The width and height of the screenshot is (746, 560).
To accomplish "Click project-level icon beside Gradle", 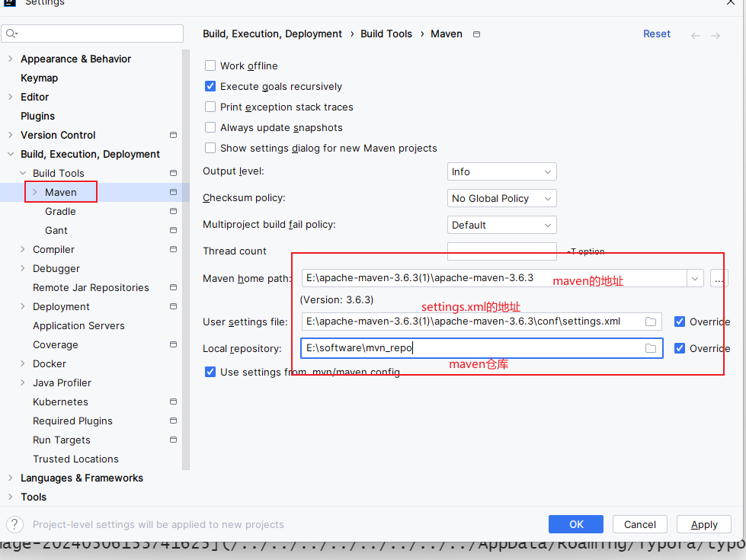I will pyautogui.click(x=173, y=211).
